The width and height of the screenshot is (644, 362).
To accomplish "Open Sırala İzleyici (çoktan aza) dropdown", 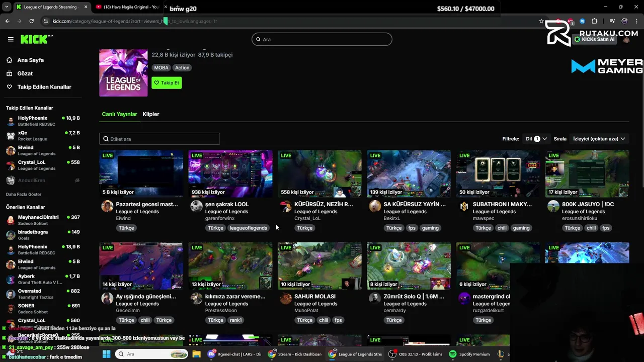I will click(x=599, y=139).
